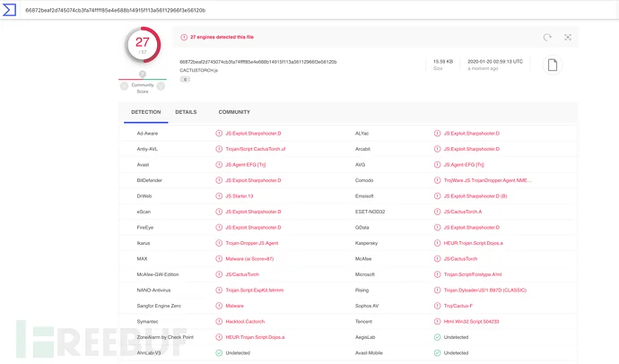Screen dimensions: 619x364
Task: Click alert icon in GData row
Action: pyautogui.click(x=437, y=228)
